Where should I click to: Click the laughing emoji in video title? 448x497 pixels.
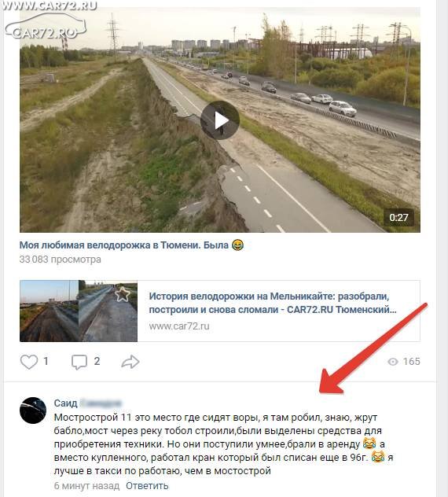coord(237,245)
